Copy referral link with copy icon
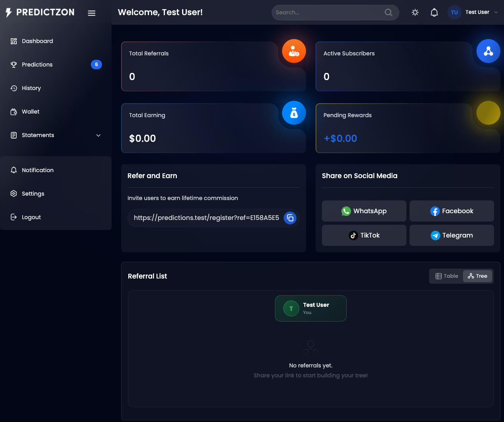Viewport: 504px width, 422px height. 290,218
